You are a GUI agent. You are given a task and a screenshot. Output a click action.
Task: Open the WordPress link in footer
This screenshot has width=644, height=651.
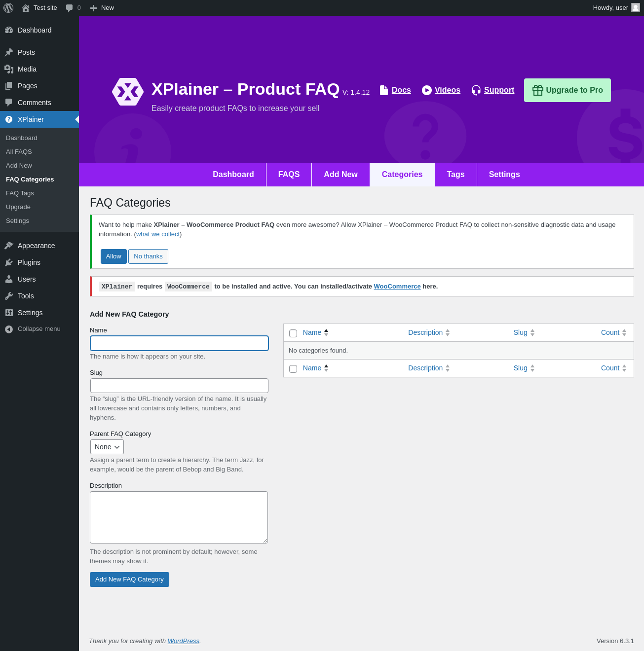tap(184, 641)
